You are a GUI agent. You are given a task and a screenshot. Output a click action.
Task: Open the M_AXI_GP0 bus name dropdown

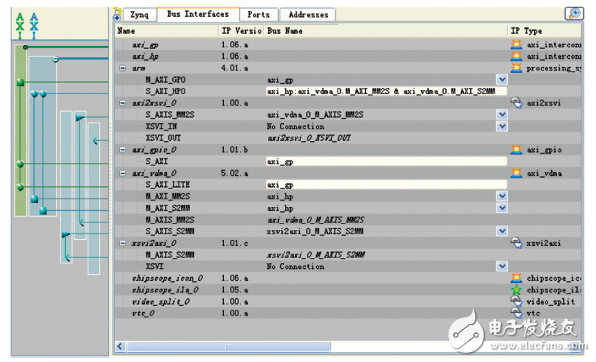(502, 79)
